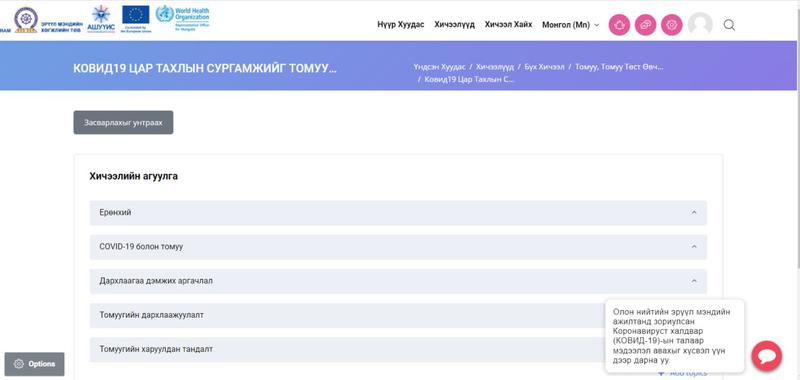800x380 pixels.
Task: Open the pink notifications bell icon
Action: pos(619,24)
